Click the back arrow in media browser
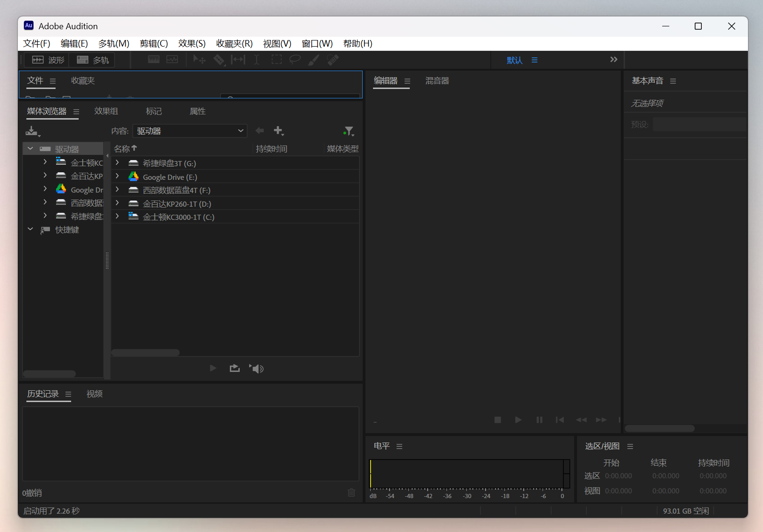The height and width of the screenshot is (532, 763). click(260, 130)
